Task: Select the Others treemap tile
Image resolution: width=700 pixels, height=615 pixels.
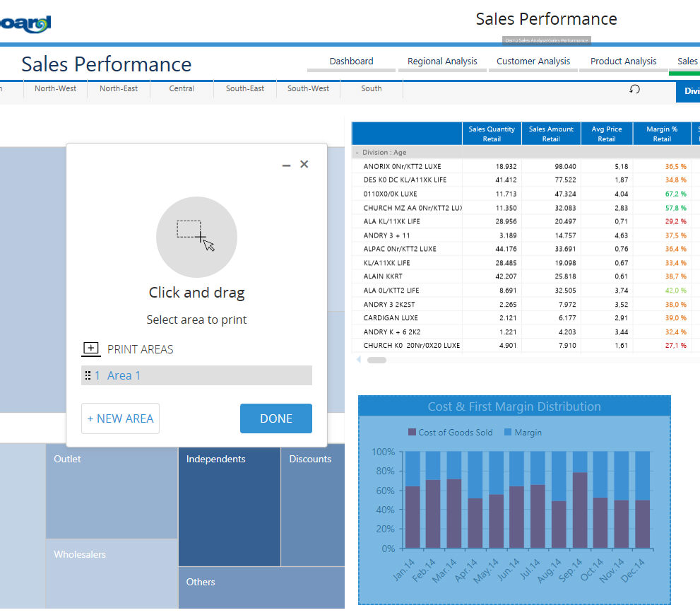Action: point(261,587)
